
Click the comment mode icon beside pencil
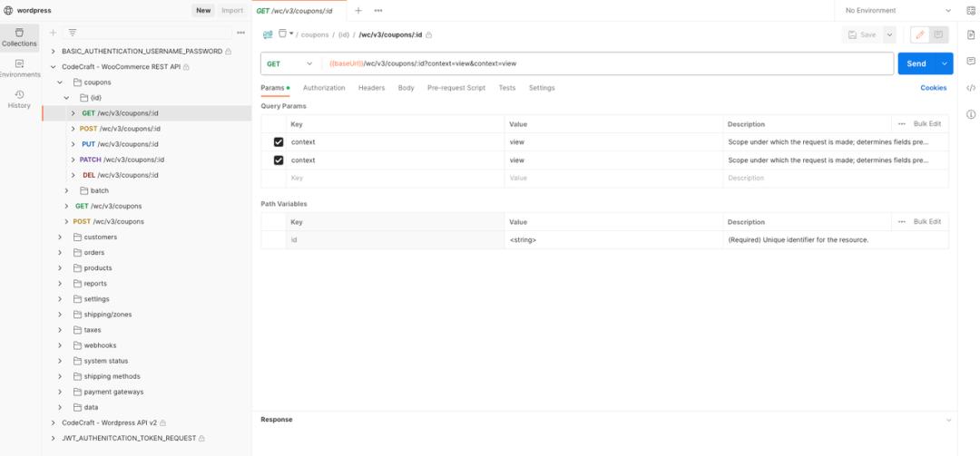click(939, 35)
